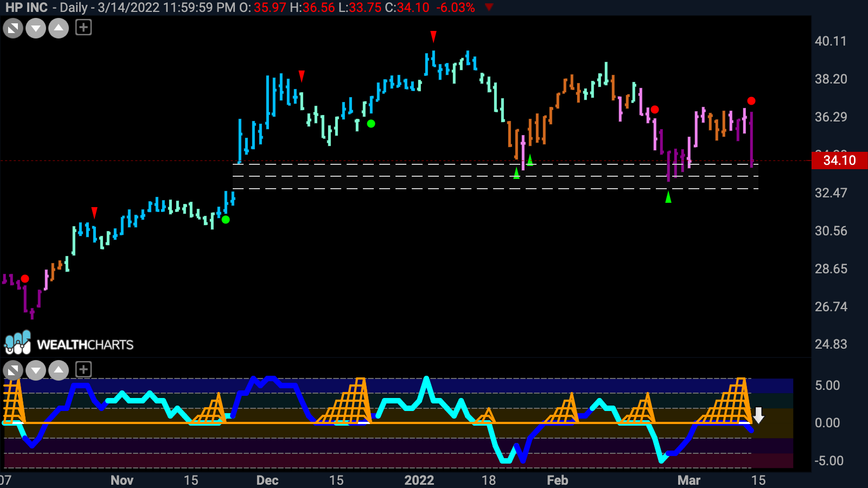
Task: Click the oscillator pane up arrow button
Action: click(x=59, y=370)
